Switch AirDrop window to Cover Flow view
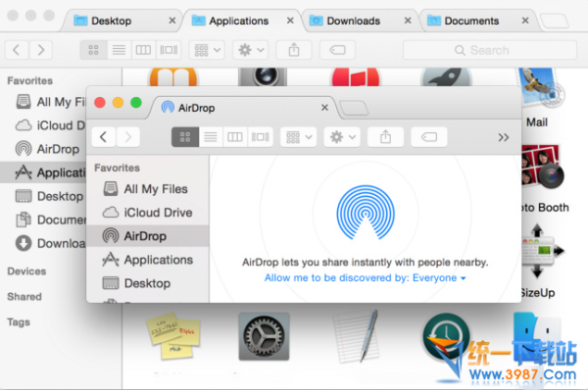Viewport: 588px width, 390px height. pyautogui.click(x=261, y=137)
